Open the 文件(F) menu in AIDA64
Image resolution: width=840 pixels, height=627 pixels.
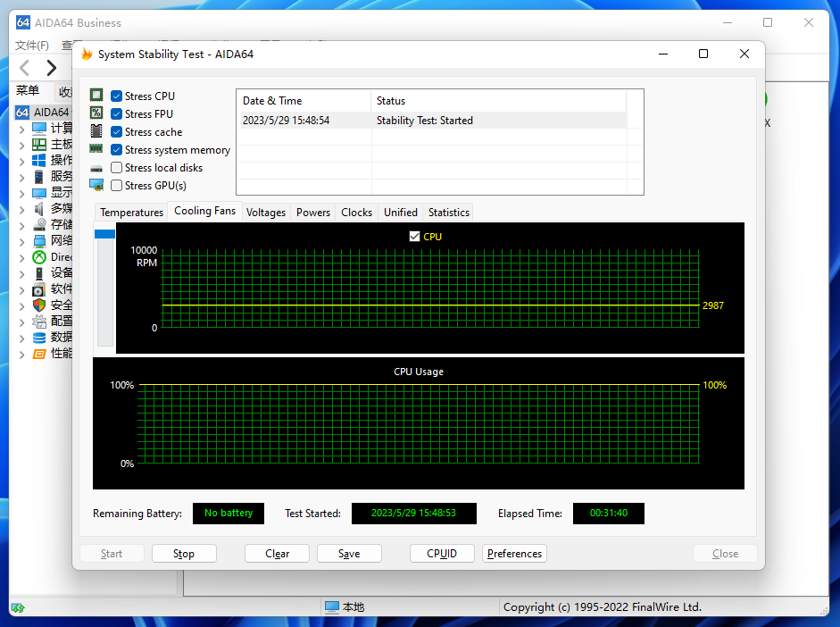point(31,45)
